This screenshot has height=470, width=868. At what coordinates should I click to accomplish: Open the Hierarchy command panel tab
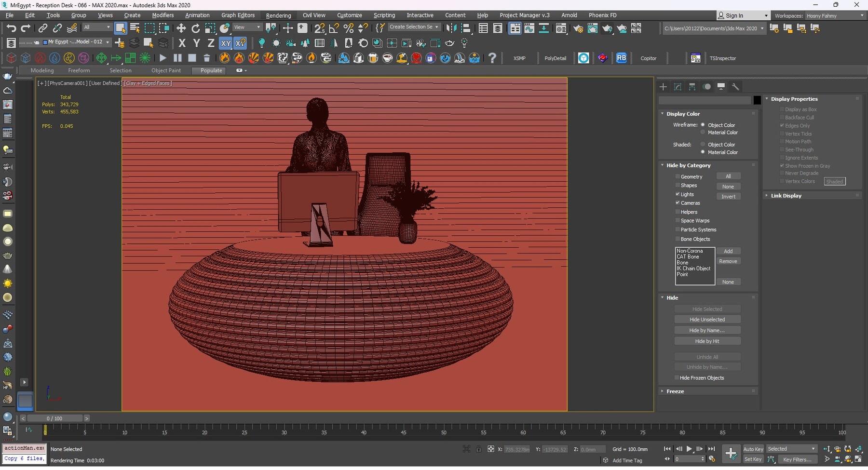tap(692, 87)
